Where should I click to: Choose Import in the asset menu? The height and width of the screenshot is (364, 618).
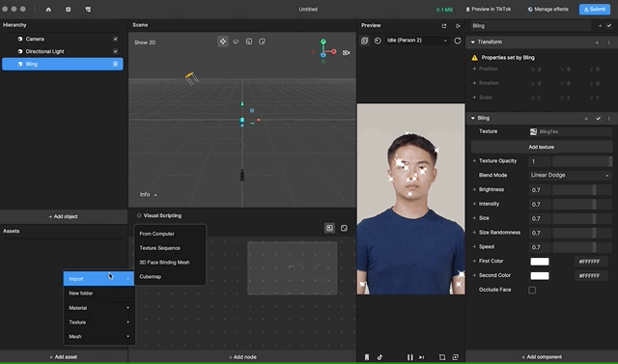coord(98,279)
